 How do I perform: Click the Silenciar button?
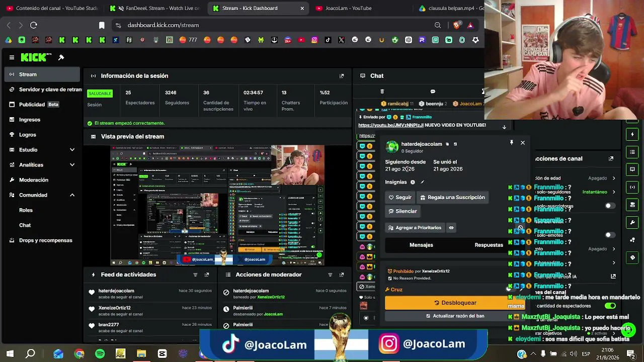(403, 212)
